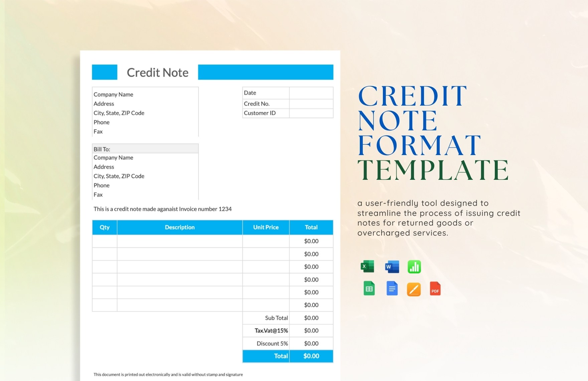This screenshot has height=381, width=588.
Task: Select the empty Date value field
Action: click(x=311, y=93)
